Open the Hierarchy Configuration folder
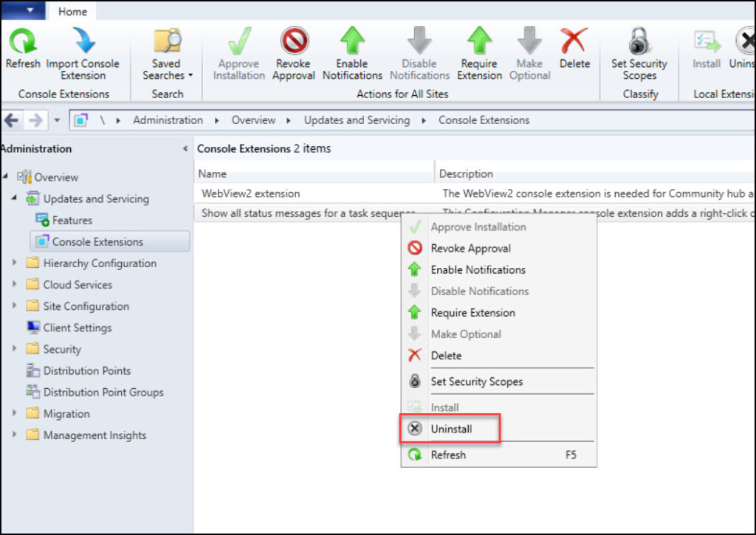This screenshot has height=535, width=756. pos(92,263)
